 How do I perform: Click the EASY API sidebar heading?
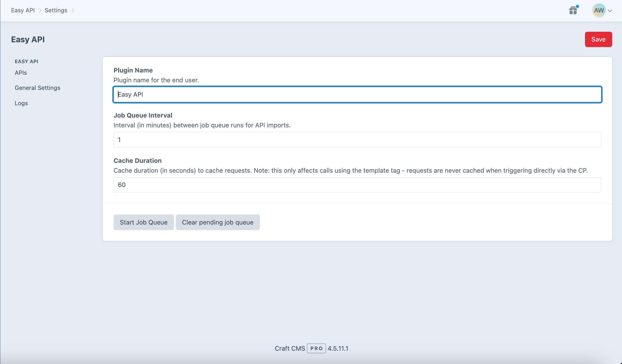tap(26, 61)
